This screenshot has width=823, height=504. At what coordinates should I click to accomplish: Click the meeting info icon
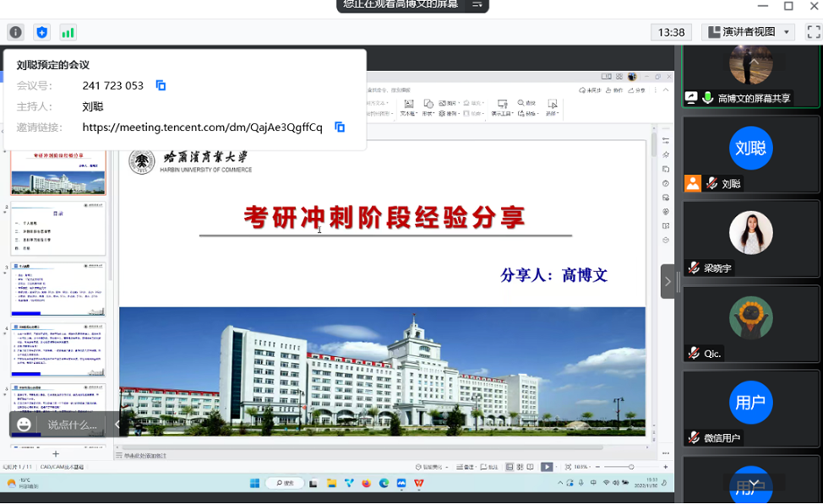point(15,32)
